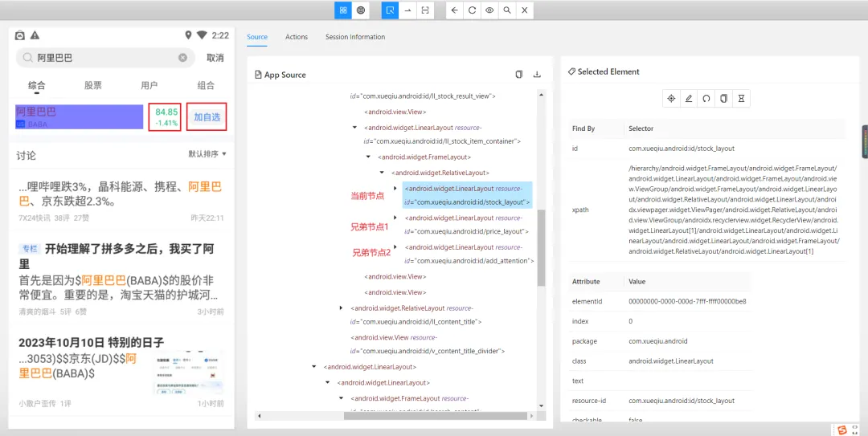Click the package value com.xueqiu.android
868x436 pixels.
pos(657,340)
